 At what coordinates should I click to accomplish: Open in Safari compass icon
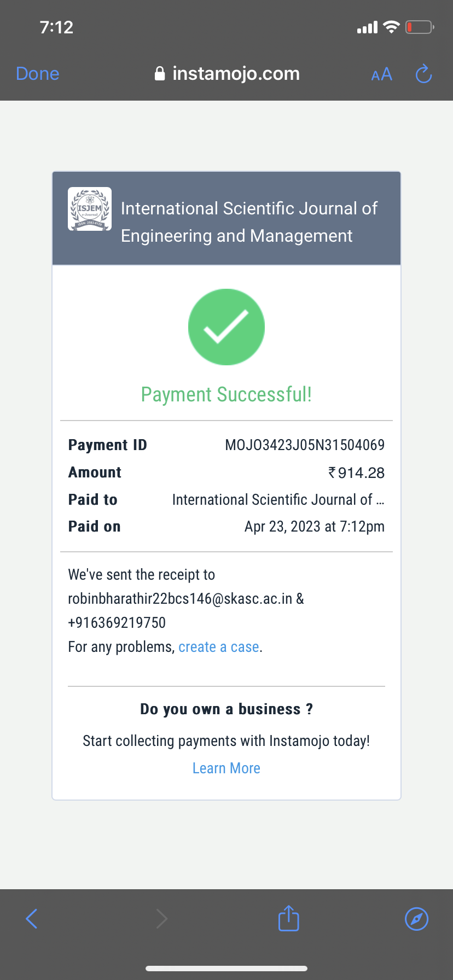pos(416,919)
